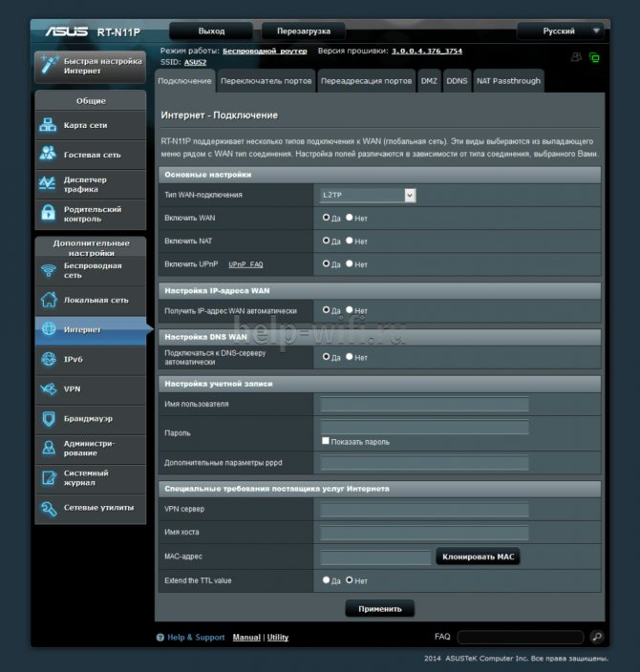The width and height of the screenshot is (640, 672).
Task: Select Нет for Включить NAT
Action: [350, 241]
